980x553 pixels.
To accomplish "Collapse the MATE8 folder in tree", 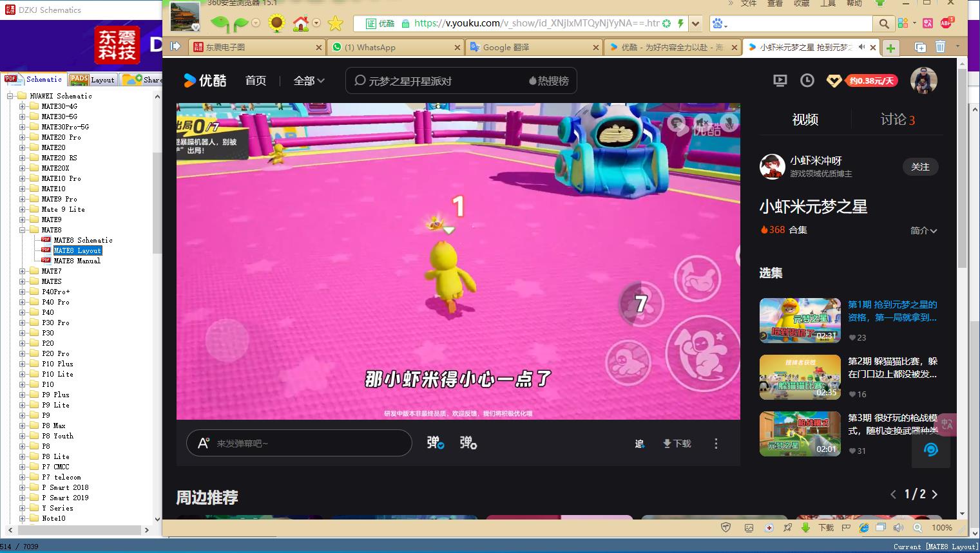I will (x=23, y=230).
